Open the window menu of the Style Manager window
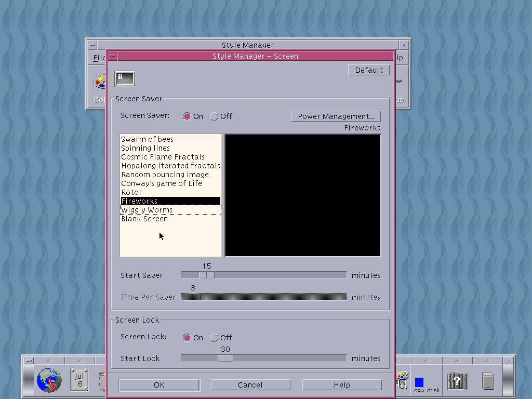This screenshot has height=399, width=532. coord(92,45)
